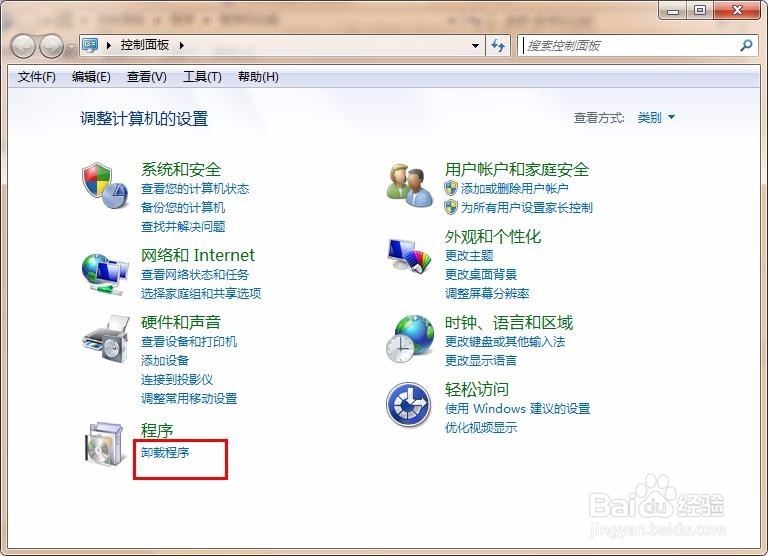This screenshot has width=768, height=556.
Task: Click 调整屏幕分辨率 link
Action: click(x=487, y=294)
